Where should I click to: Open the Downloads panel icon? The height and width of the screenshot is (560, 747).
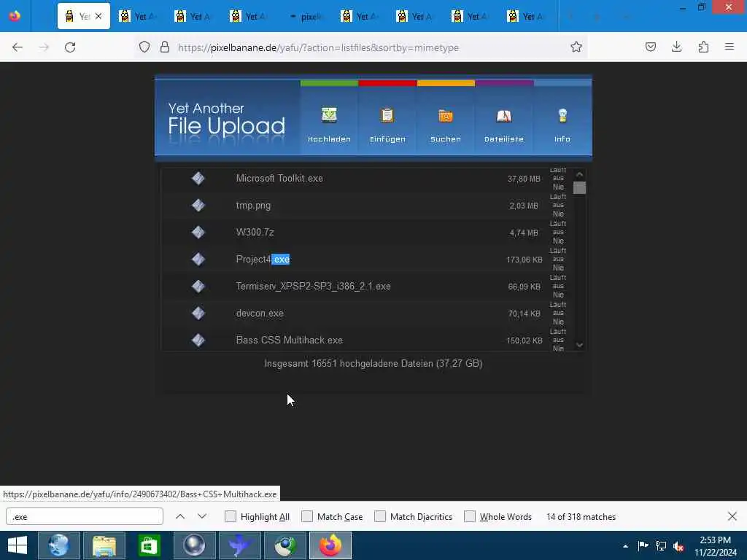(676, 47)
